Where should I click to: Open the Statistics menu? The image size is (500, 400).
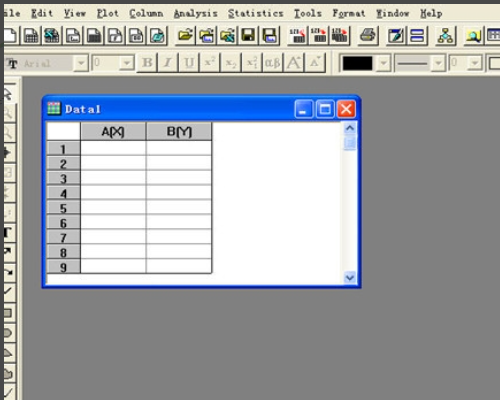(x=256, y=13)
